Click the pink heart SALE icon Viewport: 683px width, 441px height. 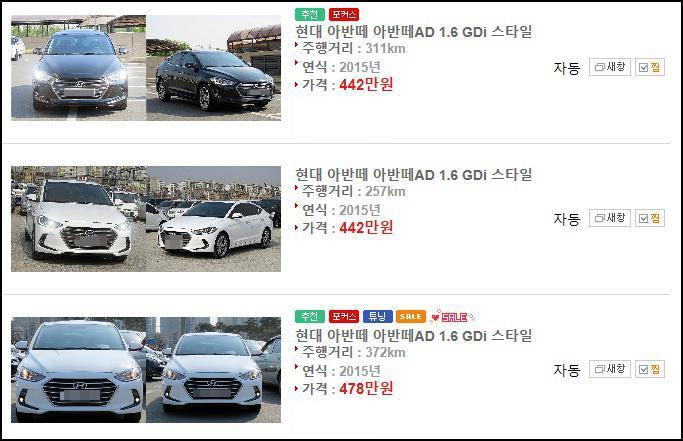452,316
